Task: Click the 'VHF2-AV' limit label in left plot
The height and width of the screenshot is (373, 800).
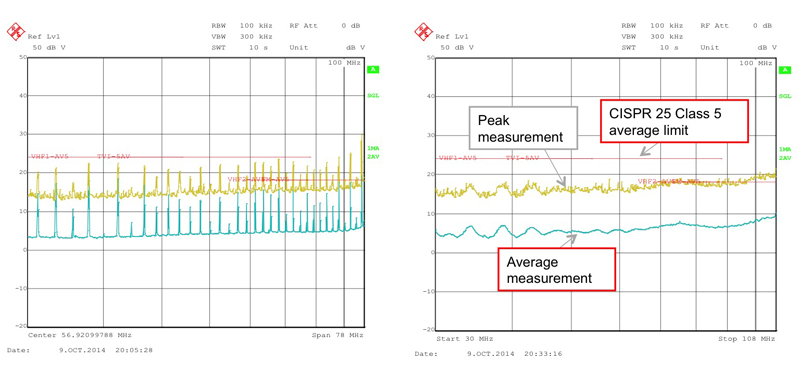Action: (244, 180)
